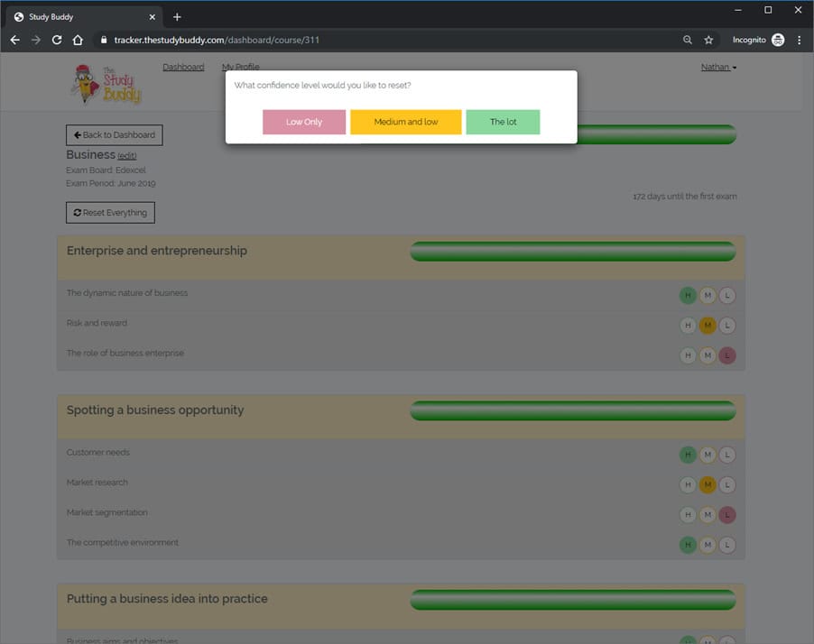Click the browser home icon

click(x=79, y=40)
